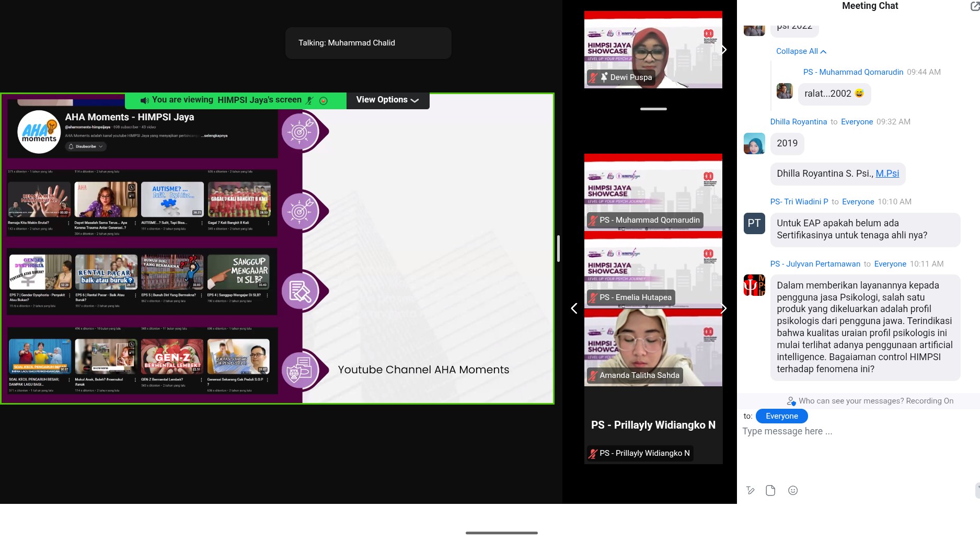Click the AHA moments channel logo
Image resolution: width=980 pixels, height=541 pixels.
tap(39, 132)
